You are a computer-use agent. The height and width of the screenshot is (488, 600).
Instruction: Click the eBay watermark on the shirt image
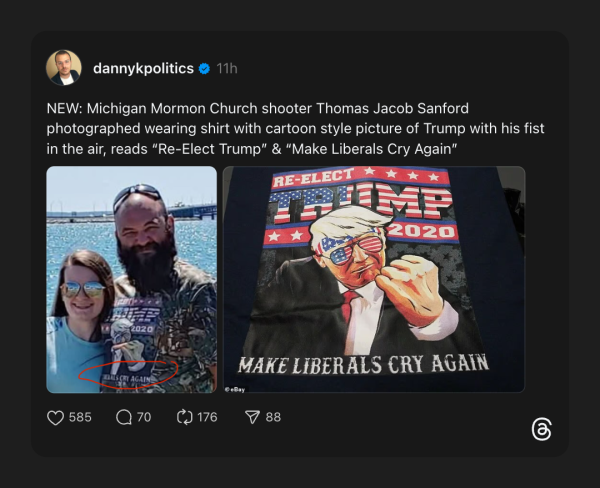(x=235, y=387)
